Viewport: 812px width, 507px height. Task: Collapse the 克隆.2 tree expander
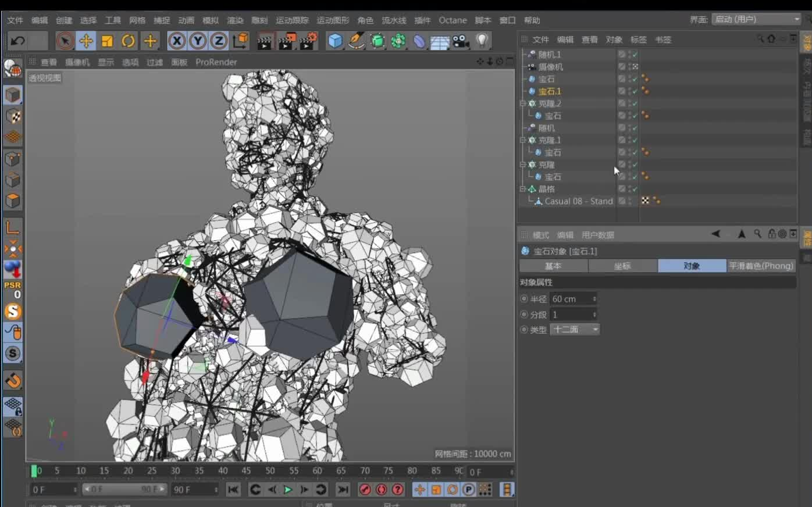tap(522, 103)
